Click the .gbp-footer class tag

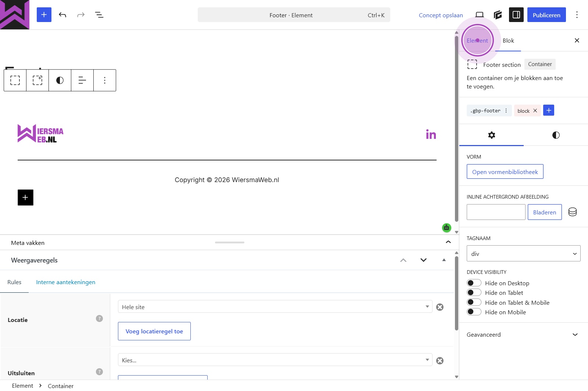485,111
